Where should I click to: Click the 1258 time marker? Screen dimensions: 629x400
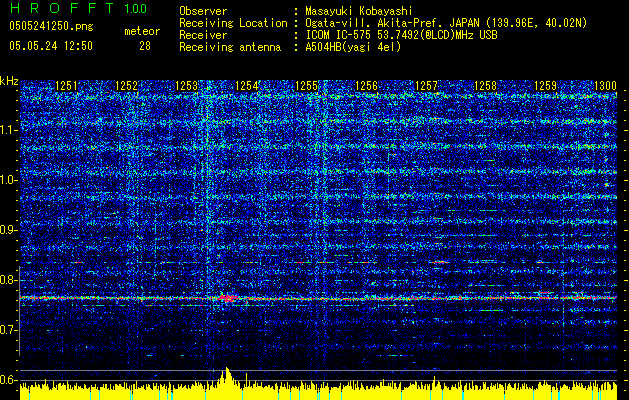[x=485, y=86]
